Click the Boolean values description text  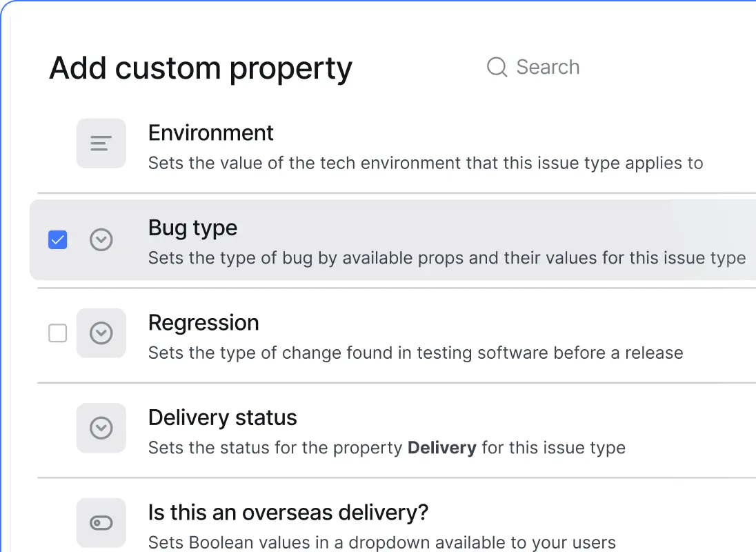click(x=381, y=542)
